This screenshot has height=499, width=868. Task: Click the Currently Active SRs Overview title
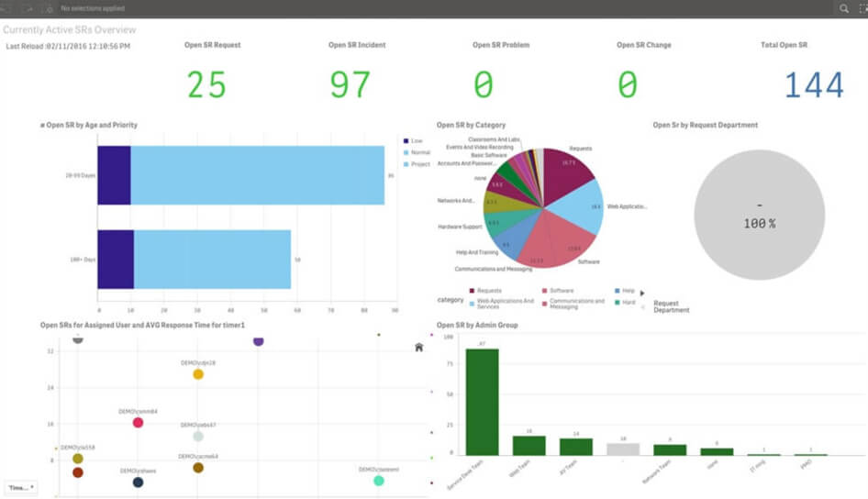click(69, 30)
